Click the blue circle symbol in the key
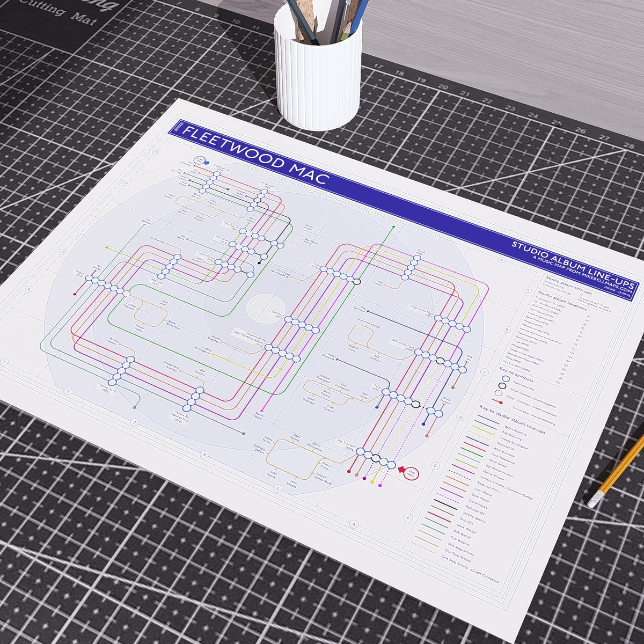This screenshot has height=644, width=644. pyautogui.click(x=506, y=378)
